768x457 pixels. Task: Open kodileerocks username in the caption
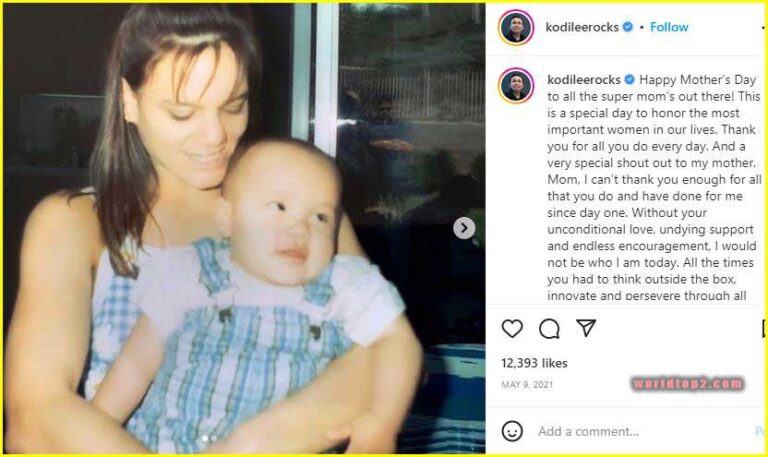(x=584, y=79)
